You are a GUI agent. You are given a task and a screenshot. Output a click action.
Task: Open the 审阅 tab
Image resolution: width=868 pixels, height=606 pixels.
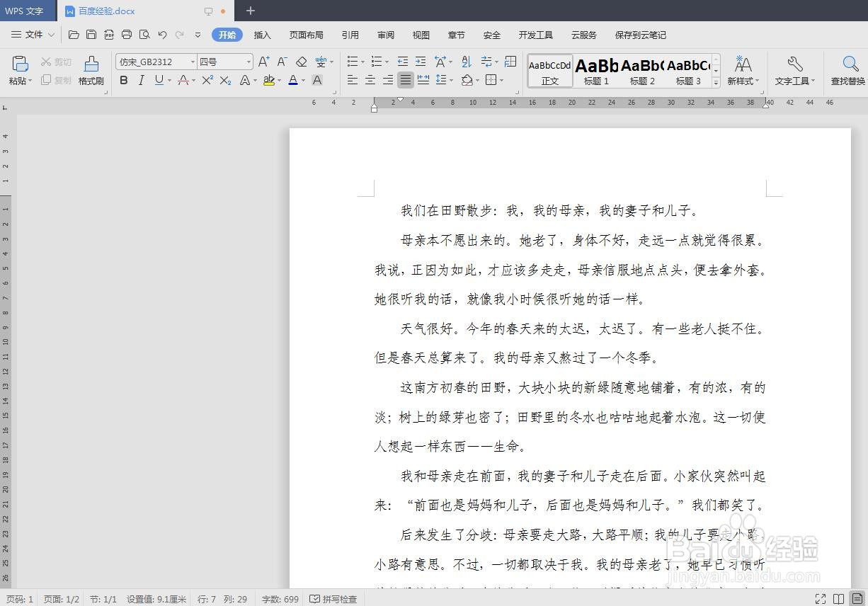(385, 35)
